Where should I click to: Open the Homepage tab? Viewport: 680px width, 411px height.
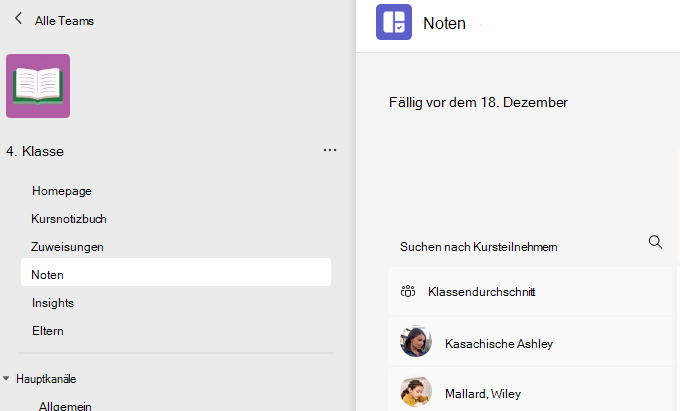tap(62, 191)
